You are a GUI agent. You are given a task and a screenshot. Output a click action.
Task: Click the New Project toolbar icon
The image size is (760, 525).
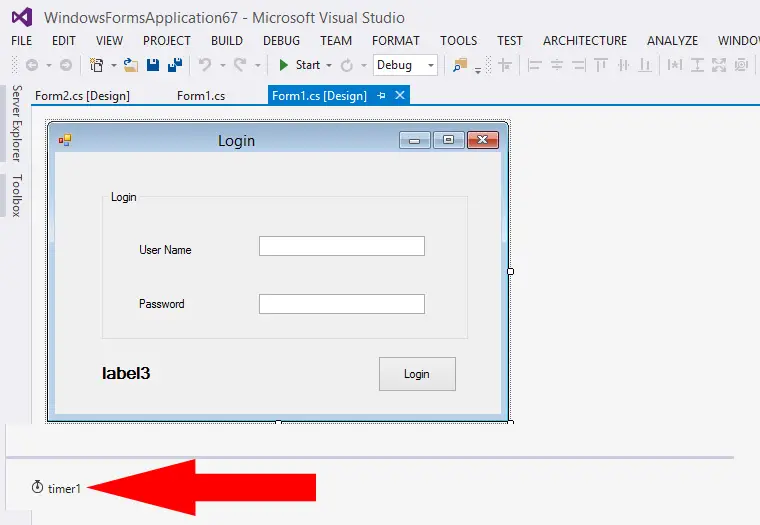[96, 65]
